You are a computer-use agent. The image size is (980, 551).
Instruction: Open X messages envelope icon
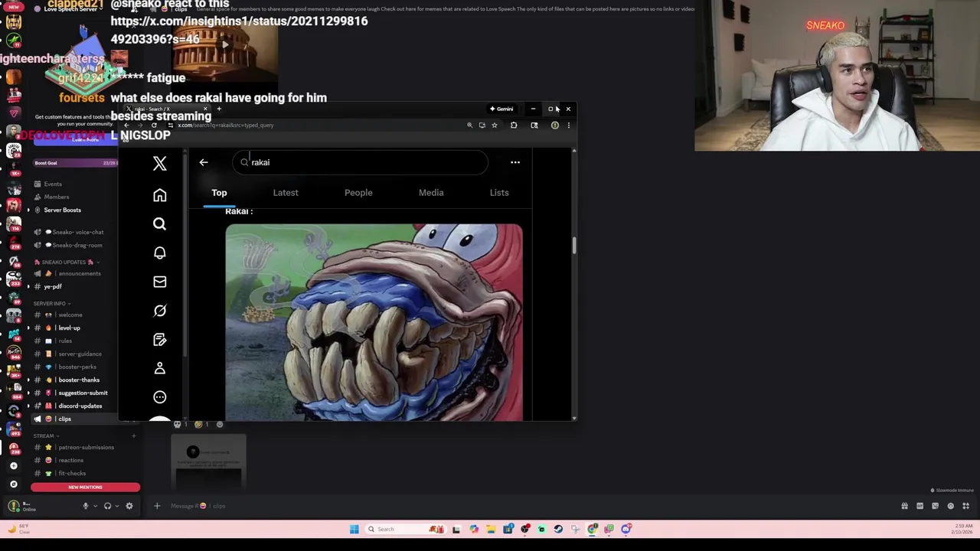tap(159, 282)
